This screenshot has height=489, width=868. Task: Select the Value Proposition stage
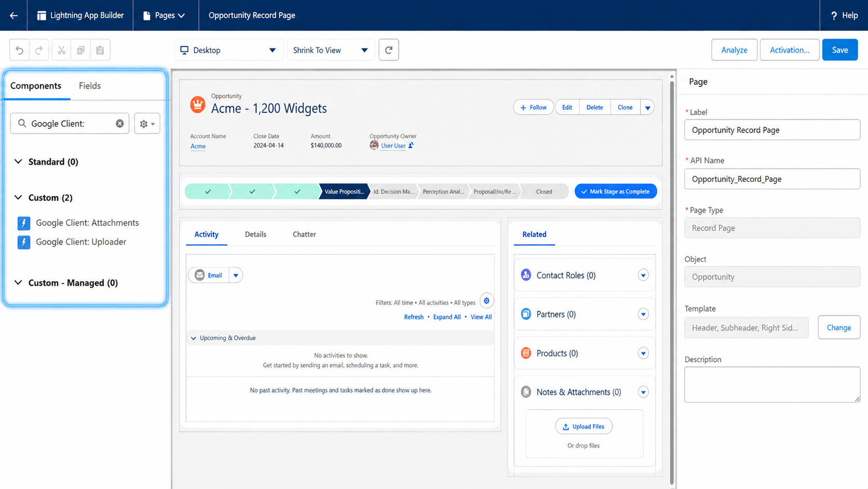pos(344,192)
